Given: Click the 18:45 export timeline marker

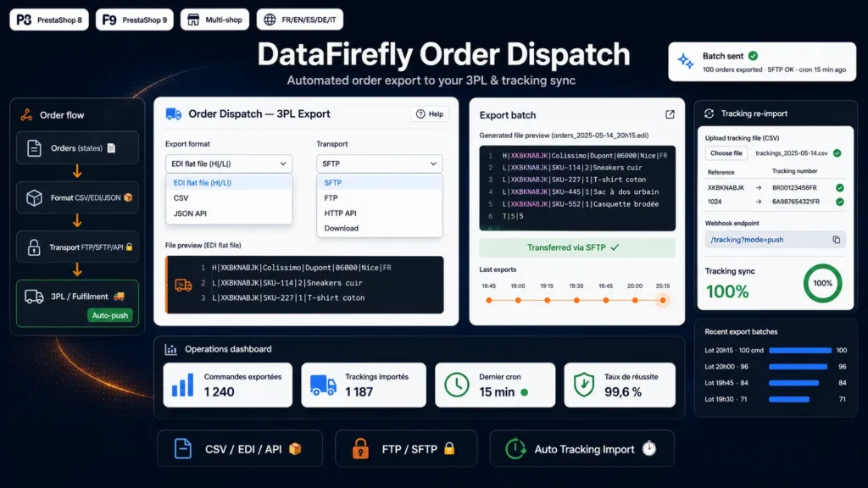Looking at the screenshot, I should point(489,301).
